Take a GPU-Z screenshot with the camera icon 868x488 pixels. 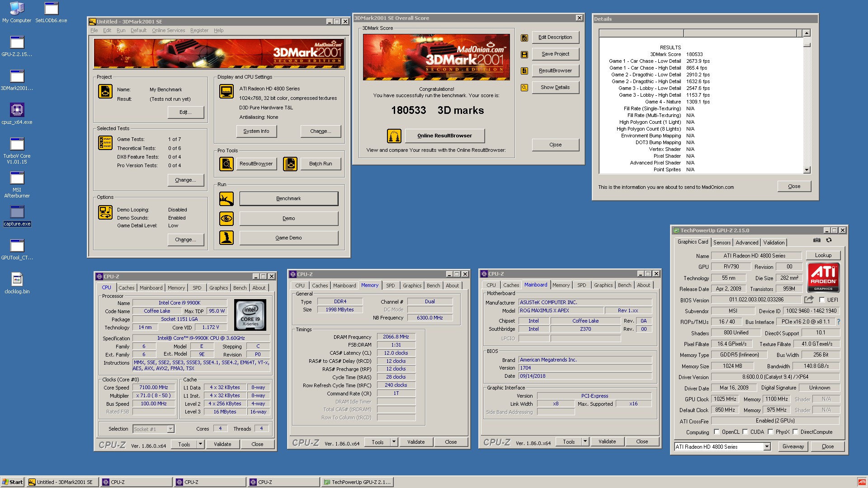click(x=816, y=240)
